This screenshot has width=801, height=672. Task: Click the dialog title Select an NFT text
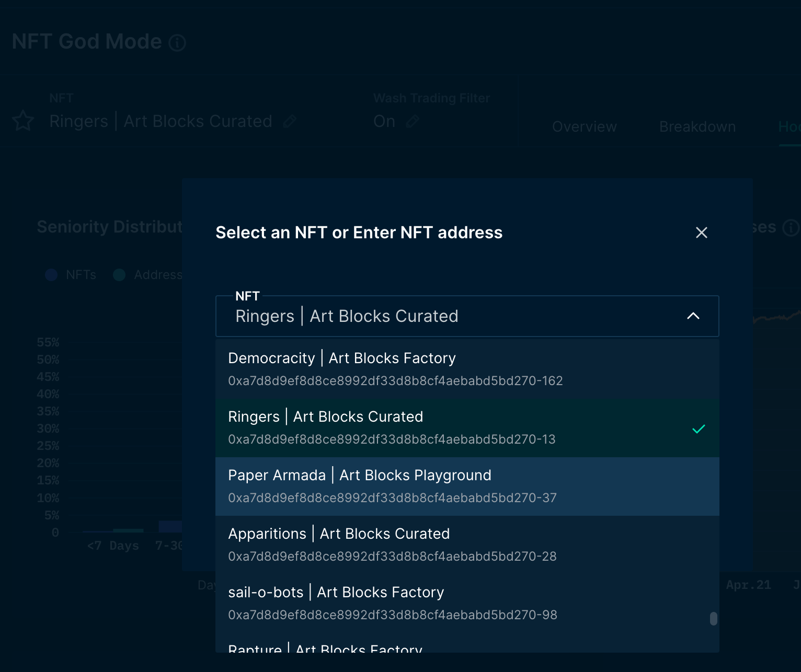click(x=359, y=233)
